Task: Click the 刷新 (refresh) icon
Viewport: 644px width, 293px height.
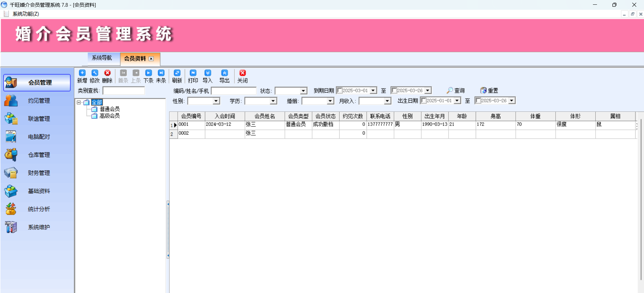Action: pos(177,76)
